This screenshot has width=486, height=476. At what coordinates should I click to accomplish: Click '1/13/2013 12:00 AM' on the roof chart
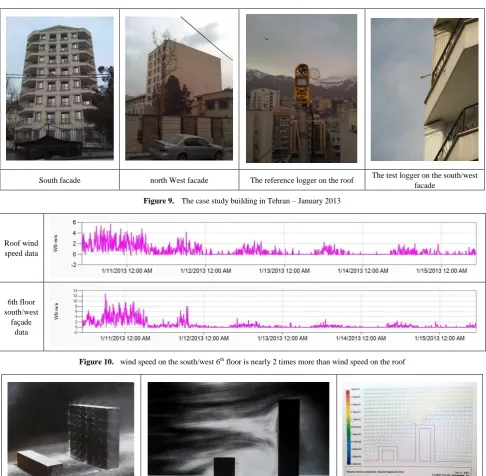(x=284, y=271)
